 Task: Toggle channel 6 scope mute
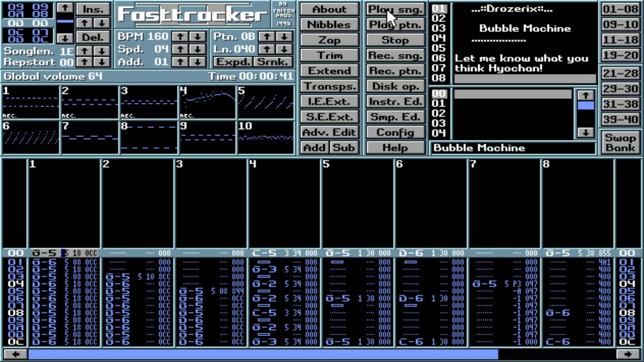(x=30, y=137)
